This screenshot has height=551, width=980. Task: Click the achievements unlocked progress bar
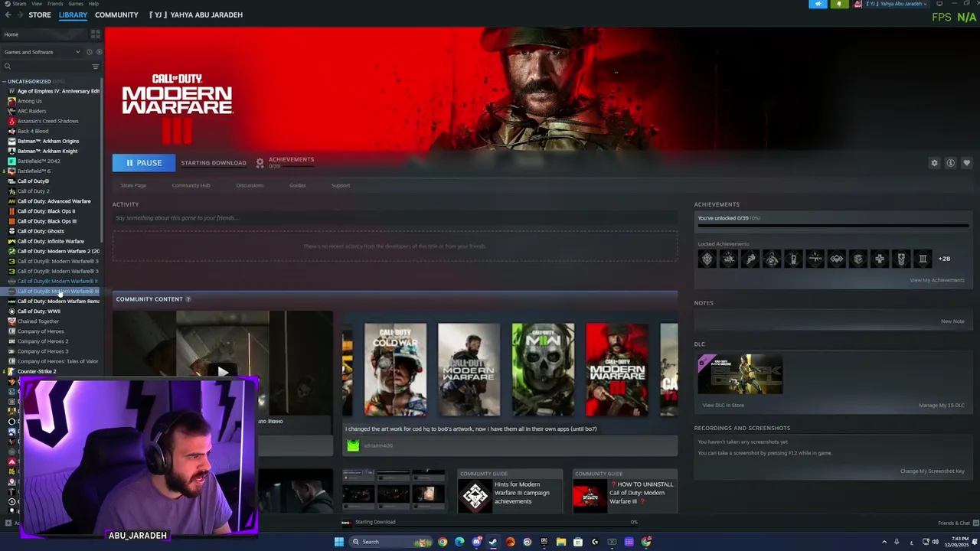832,226
